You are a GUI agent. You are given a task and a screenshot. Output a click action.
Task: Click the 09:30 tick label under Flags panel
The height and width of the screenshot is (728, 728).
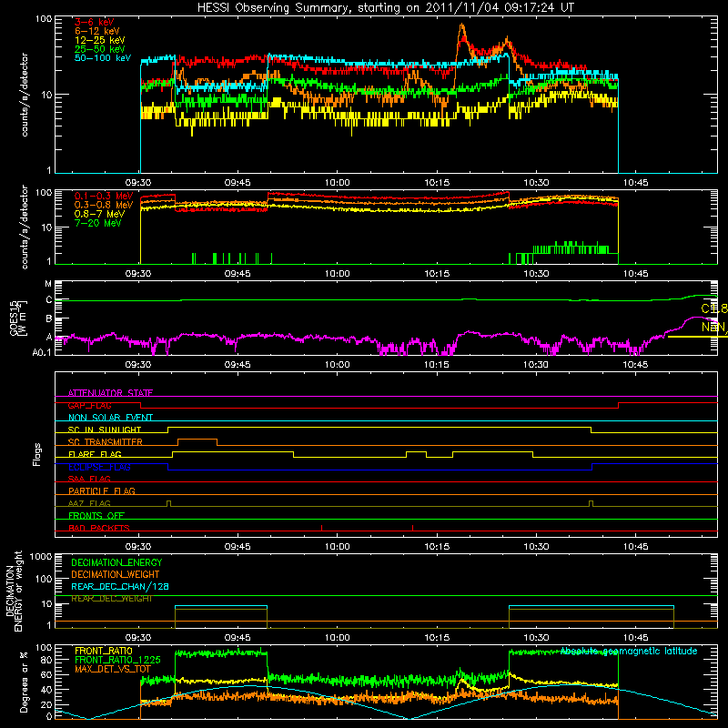(138, 547)
